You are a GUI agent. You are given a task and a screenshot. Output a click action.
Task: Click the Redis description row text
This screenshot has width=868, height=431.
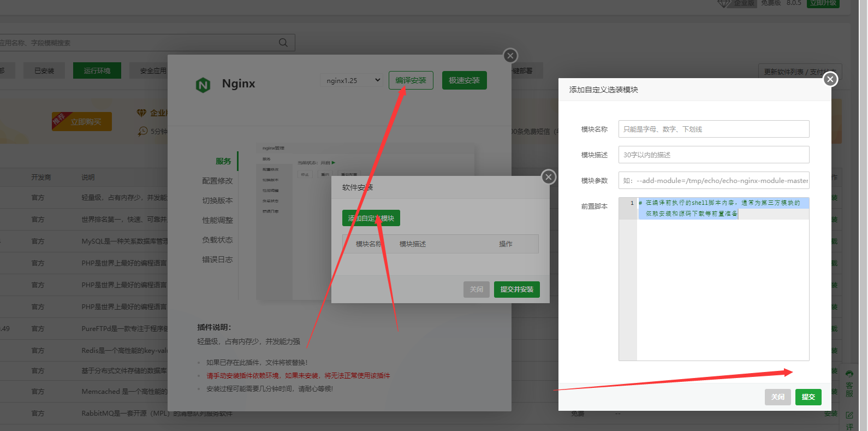coord(124,350)
